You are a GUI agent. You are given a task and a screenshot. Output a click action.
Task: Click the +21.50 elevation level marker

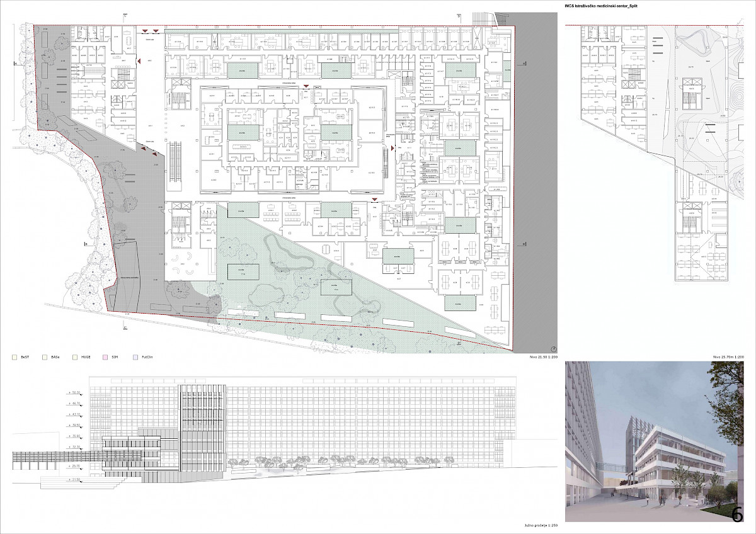coord(74,480)
